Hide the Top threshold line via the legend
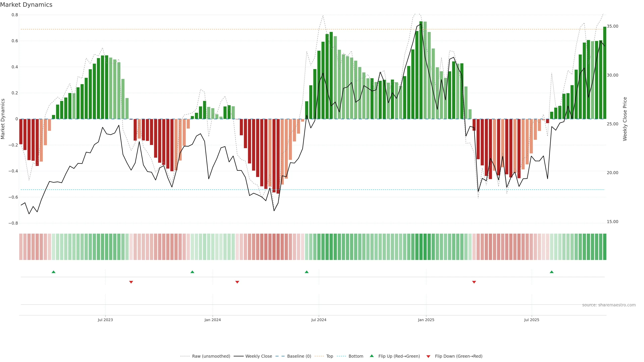The image size is (644, 362). [x=330, y=356]
